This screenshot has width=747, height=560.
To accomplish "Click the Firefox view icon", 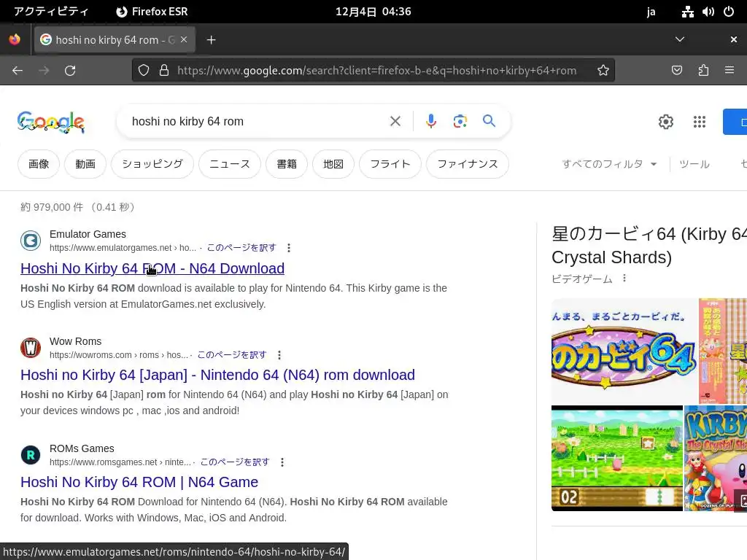I will tap(15, 39).
